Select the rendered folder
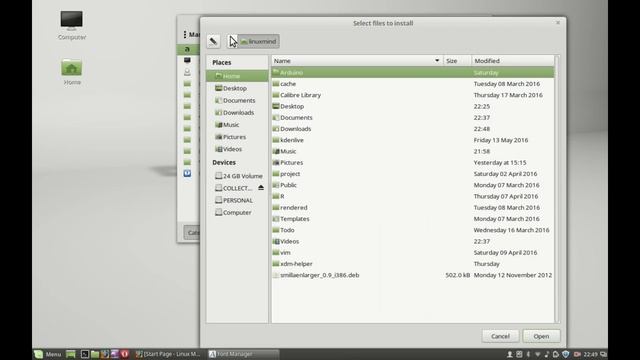The height and width of the screenshot is (360, 640). click(x=413, y=208)
